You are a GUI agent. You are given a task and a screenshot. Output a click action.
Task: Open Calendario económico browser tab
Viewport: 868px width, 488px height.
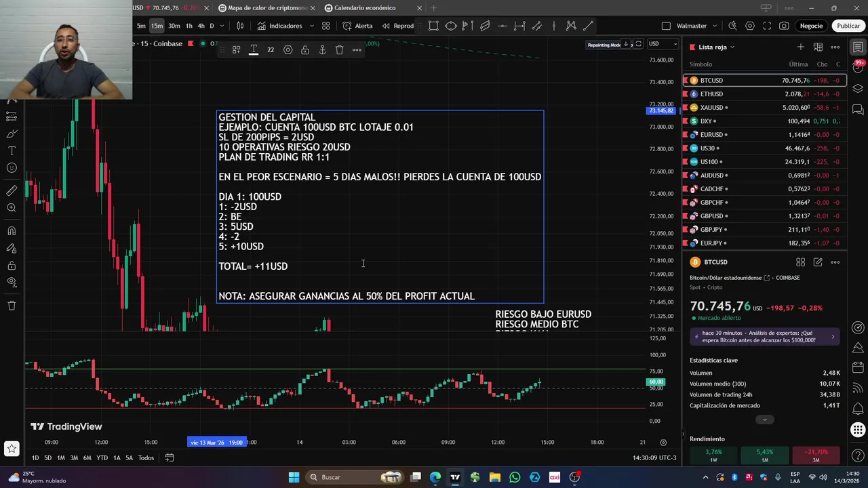[373, 8]
